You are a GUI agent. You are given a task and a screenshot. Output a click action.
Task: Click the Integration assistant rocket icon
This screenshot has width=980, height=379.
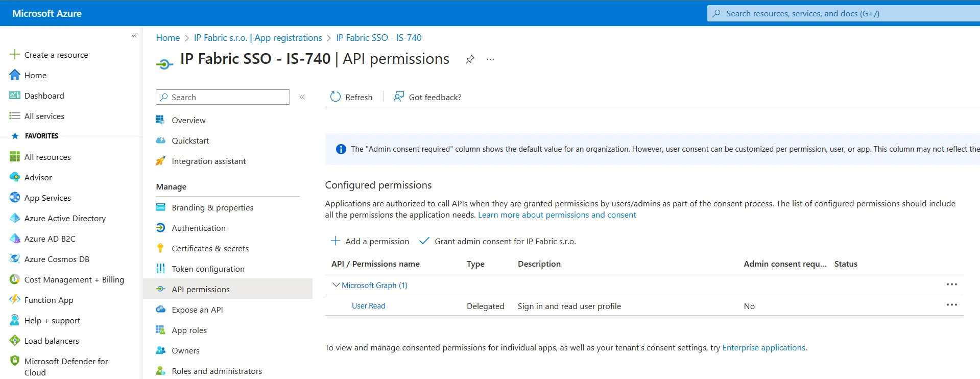[x=160, y=161]
